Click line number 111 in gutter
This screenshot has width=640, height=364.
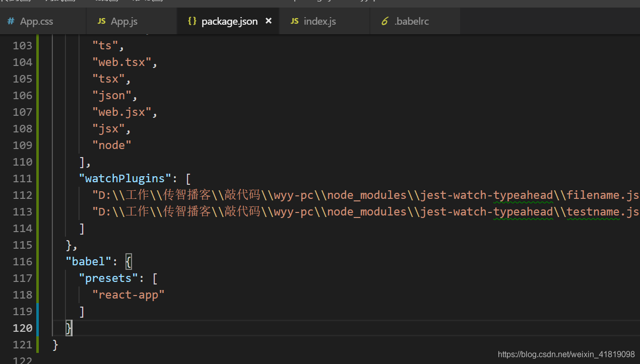click(23, 178)
